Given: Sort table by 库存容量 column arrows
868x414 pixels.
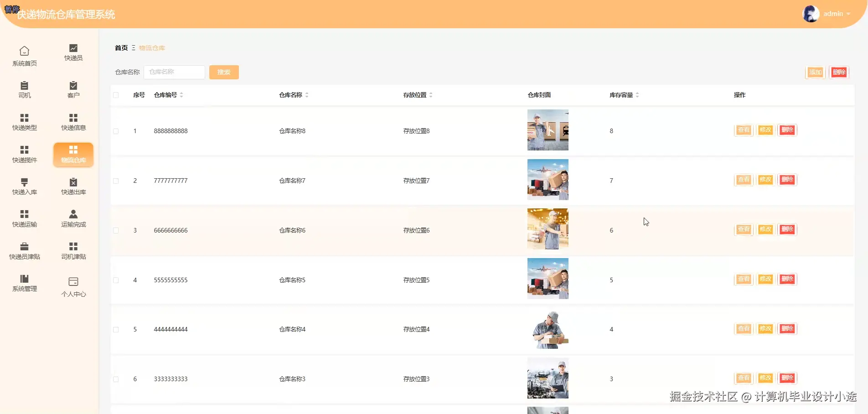Looking at the screenshot, I should (637, 95).
